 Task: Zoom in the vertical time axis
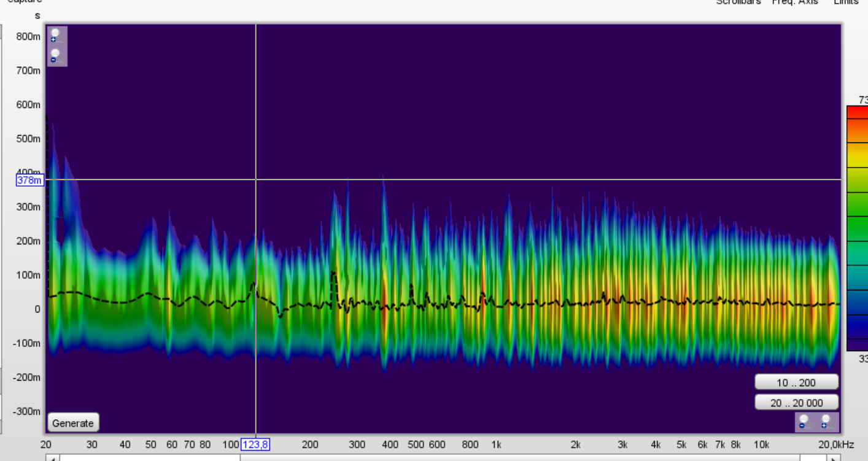57,36
